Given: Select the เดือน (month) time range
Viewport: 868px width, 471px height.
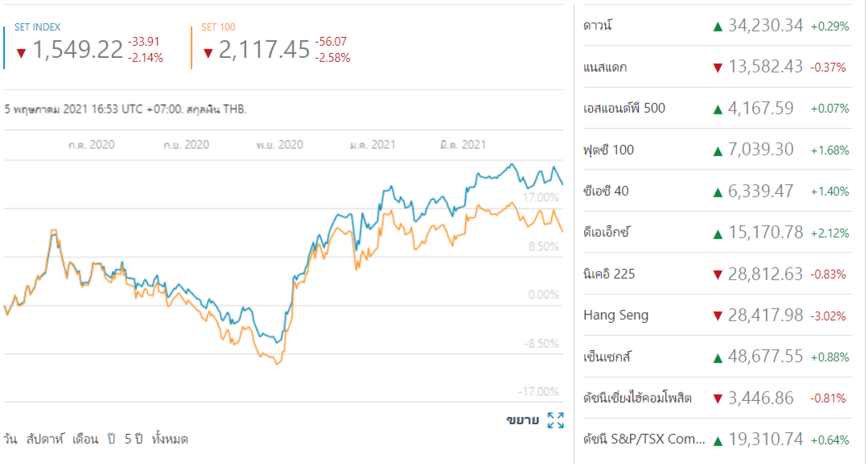Looking at the screenshot, I should (85, 440).
